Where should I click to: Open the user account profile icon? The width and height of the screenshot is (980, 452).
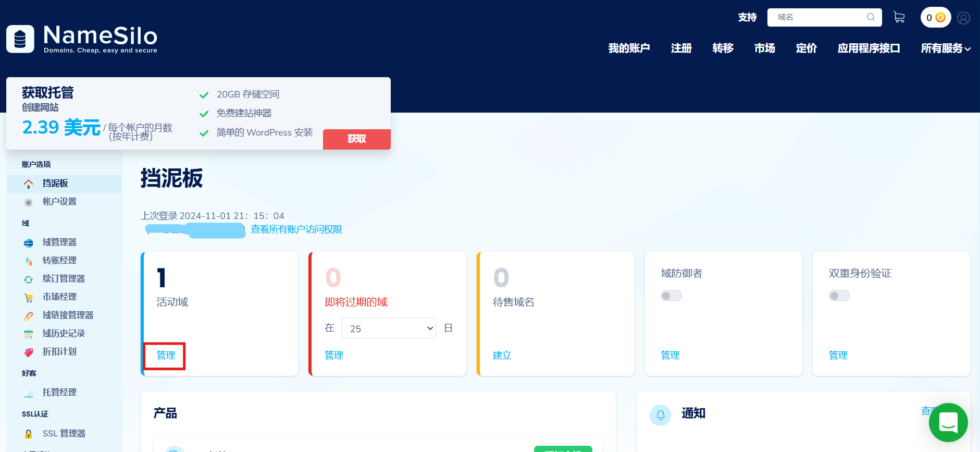coord(963,18)
